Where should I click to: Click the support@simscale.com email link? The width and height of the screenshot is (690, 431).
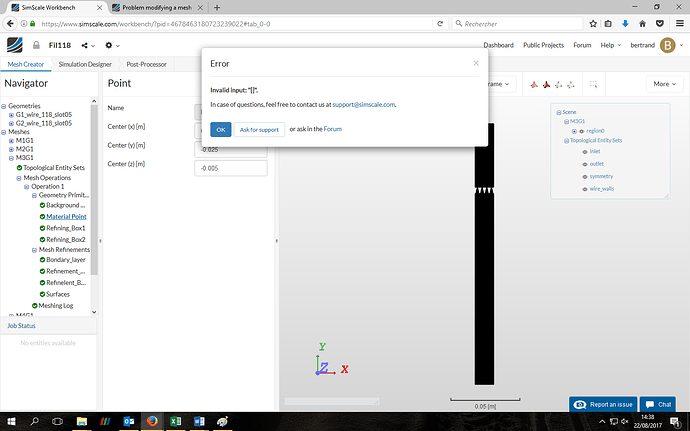(363, 105)
